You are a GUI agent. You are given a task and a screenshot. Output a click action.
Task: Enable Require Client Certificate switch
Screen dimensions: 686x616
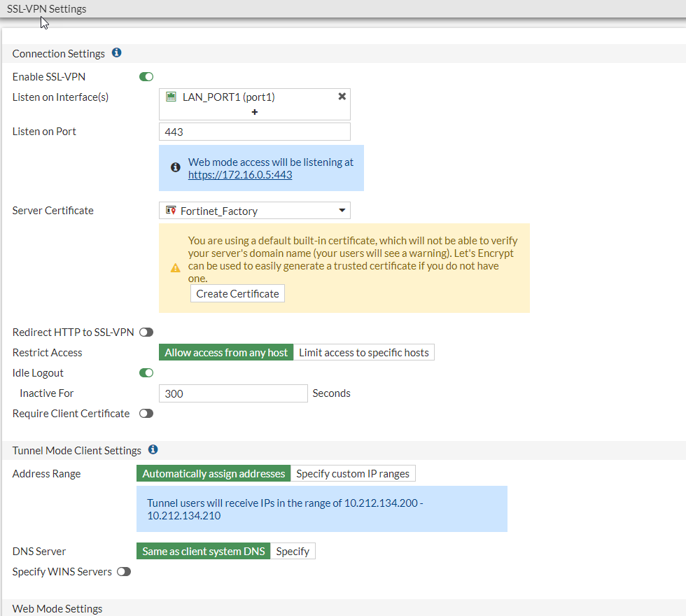click(x=146, y=414)
